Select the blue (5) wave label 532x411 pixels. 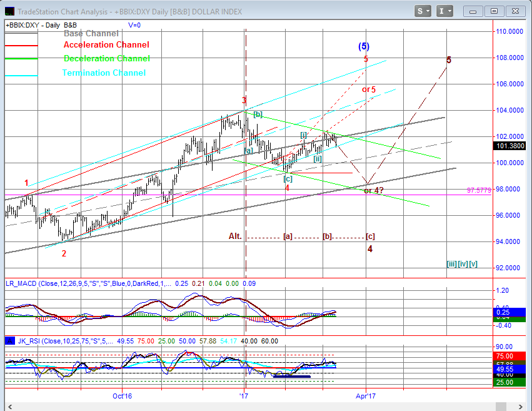point(364,46)
